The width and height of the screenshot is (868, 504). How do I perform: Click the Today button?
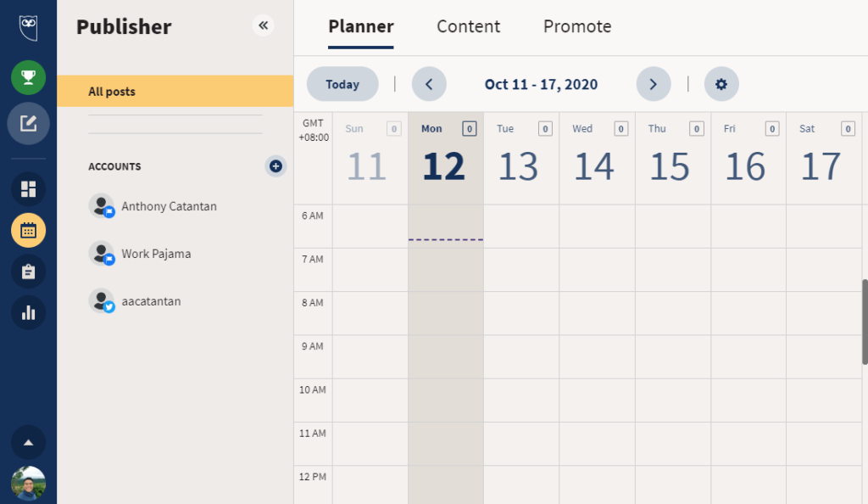pyautogui.click(x=342, y=84)
